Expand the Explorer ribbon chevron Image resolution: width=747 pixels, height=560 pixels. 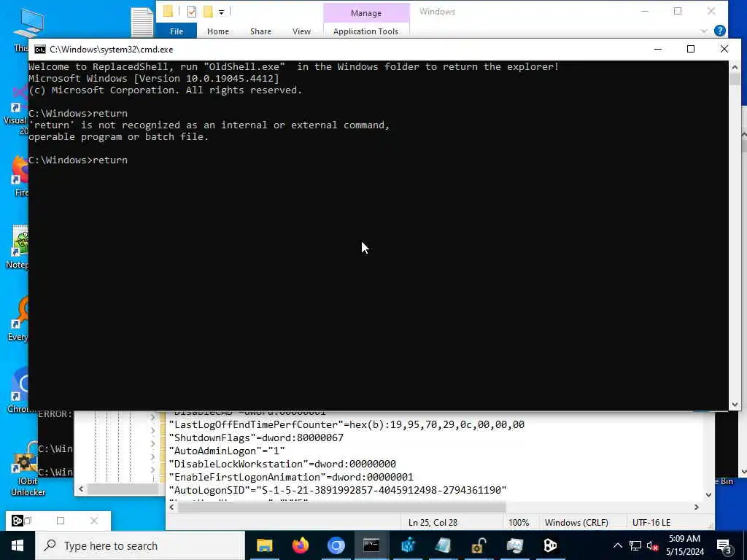click(704, 31)
